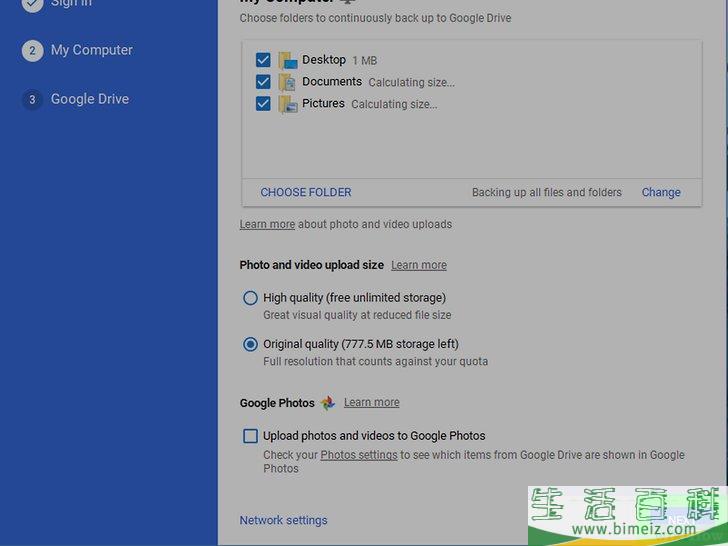Click 'Choose folders to continuously back up' text
728x546 pixels.
(x=375, y=18)
